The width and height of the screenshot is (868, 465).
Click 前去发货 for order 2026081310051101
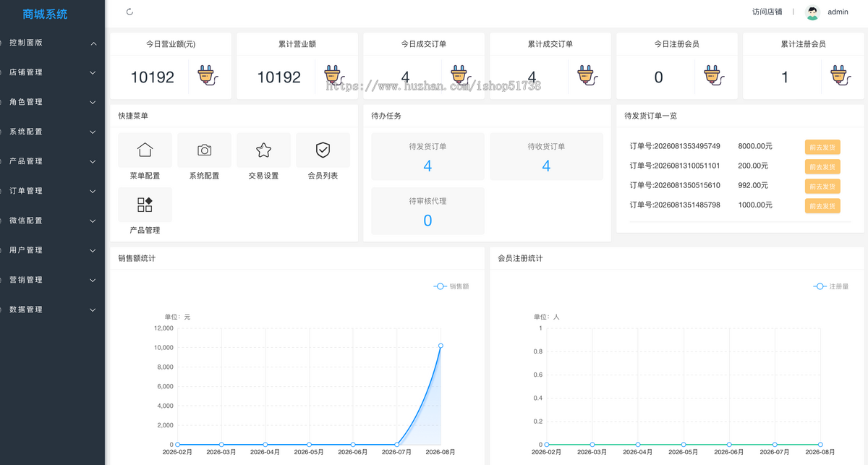822,166
